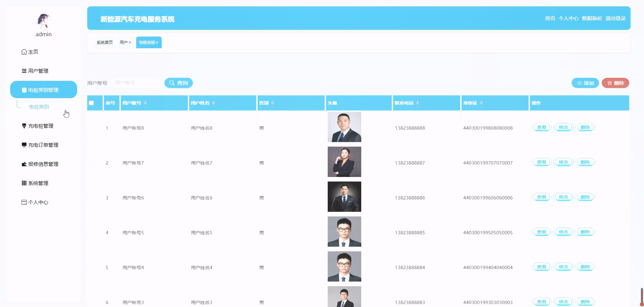This screenshot has width=644, height=307.
Task: Click 查看 for 用户账号5
Action: tap(542, 232)
